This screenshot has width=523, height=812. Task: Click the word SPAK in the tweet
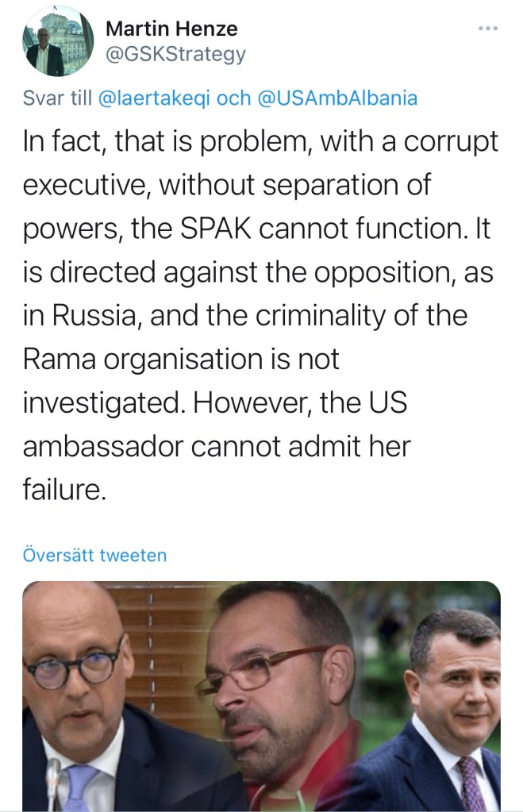pos(214,229)
